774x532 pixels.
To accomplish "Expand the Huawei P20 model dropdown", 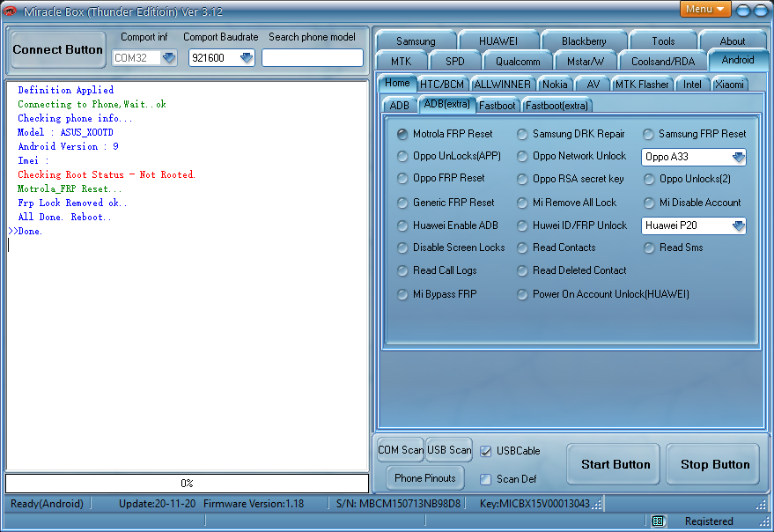I will (x=738, y=225).
